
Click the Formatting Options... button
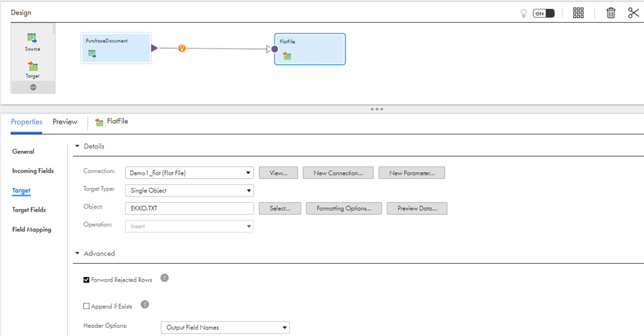tap(344, 209)
